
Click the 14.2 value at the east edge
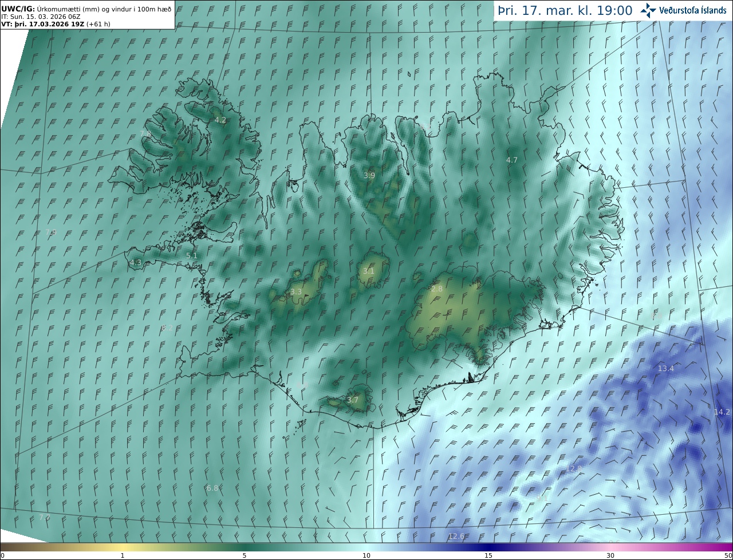tap(722, 412)
